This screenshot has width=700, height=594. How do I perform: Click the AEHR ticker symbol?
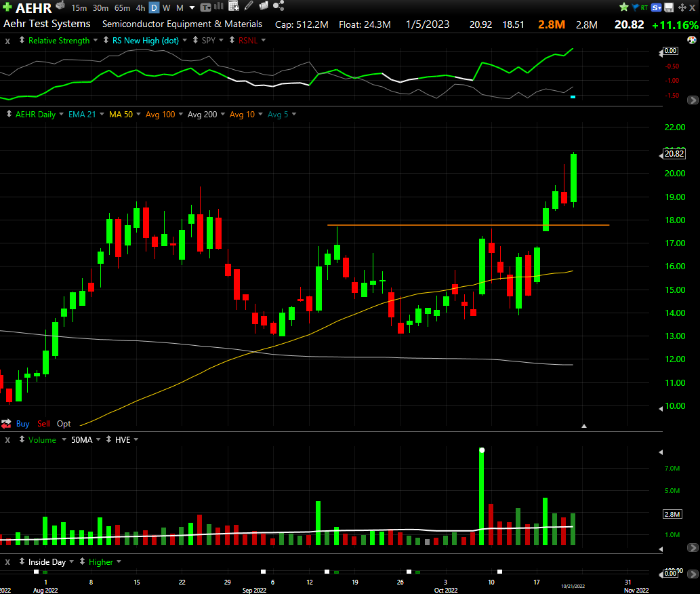coord(33,8)
